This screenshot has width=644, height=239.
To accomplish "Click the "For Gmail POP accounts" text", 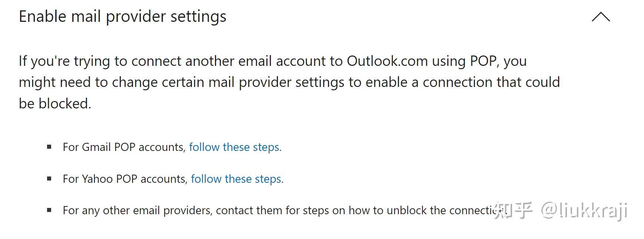I will click(x=124, y=147).
